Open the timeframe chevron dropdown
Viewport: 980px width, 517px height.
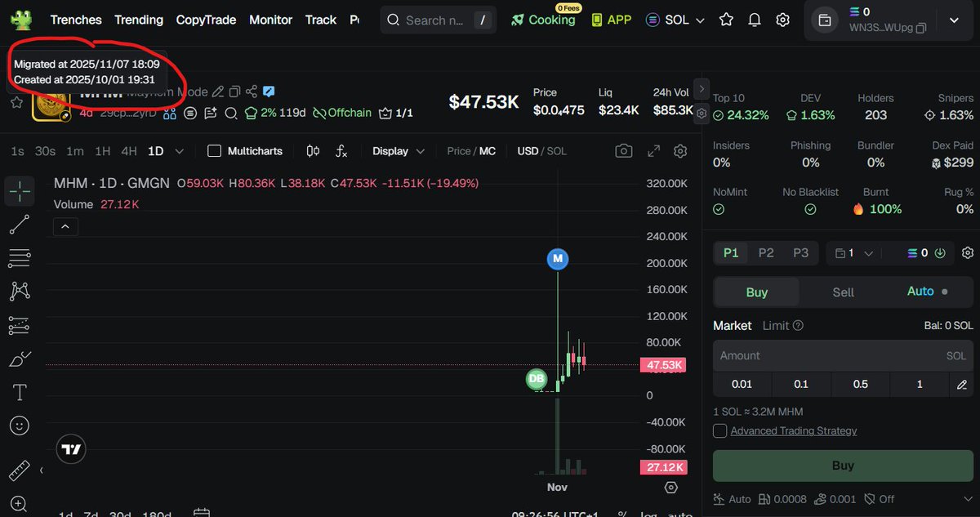tap(180, 151)
